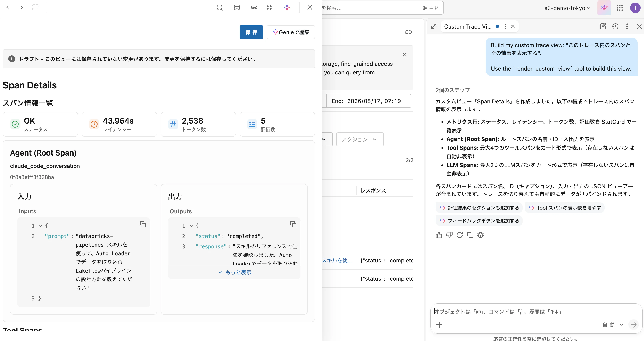Open options menu on Custom Trace tab
Screen dimensions: 644x341
(x=505, y=27)
